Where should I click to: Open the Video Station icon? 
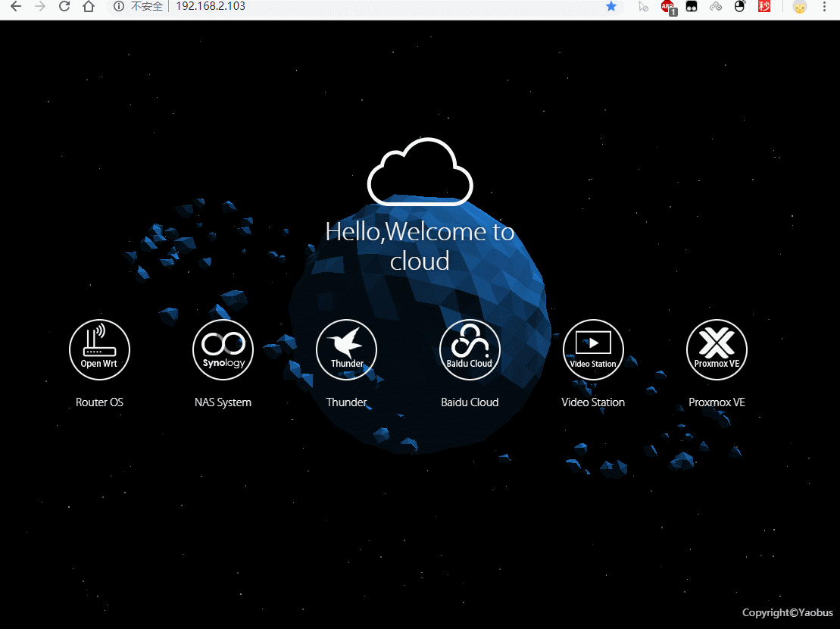coord(593,349)
